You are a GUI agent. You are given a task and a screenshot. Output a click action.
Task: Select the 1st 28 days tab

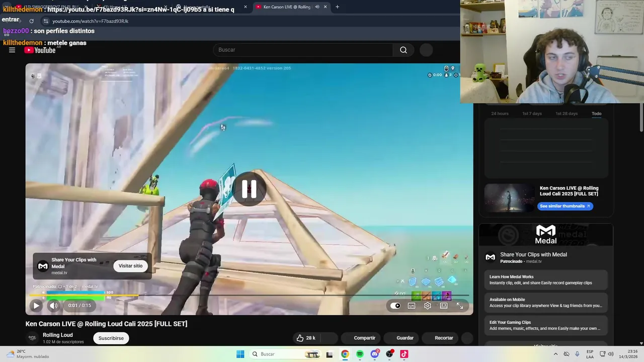pos(567,114)
